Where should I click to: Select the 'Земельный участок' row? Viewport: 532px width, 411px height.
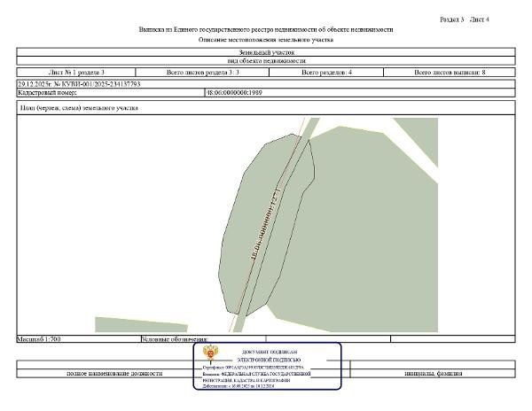coord(266,52)
